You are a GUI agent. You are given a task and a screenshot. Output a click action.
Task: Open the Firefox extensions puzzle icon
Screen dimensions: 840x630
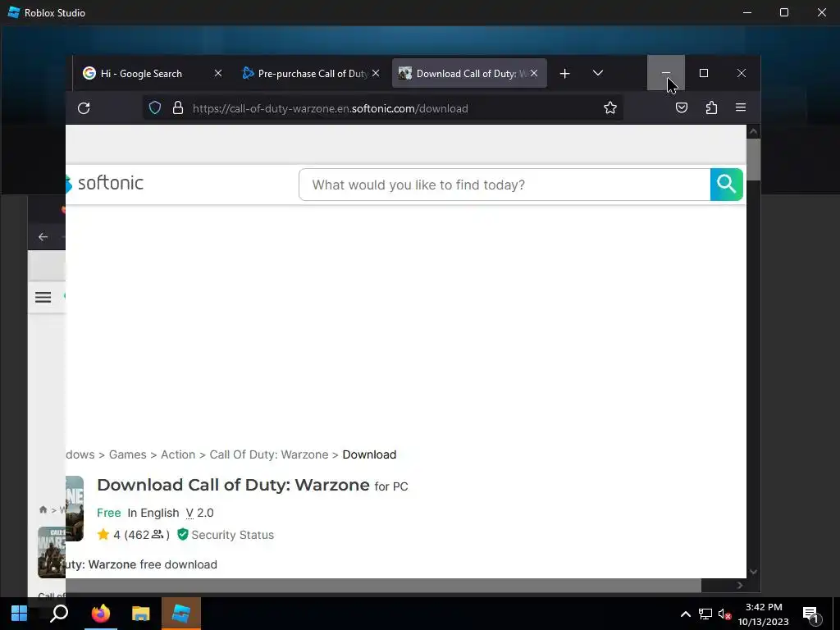[x=711, y=108]
